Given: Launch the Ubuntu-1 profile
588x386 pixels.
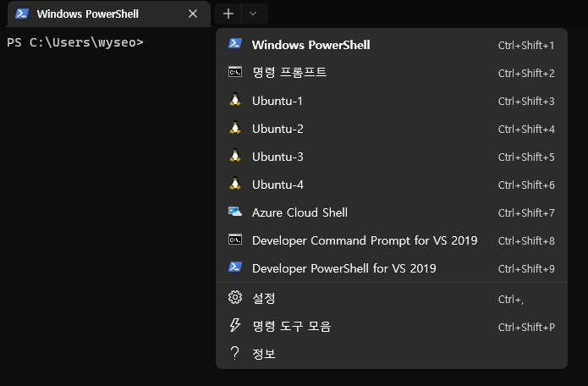Looking at the screenshot, I should coord(392,101).
